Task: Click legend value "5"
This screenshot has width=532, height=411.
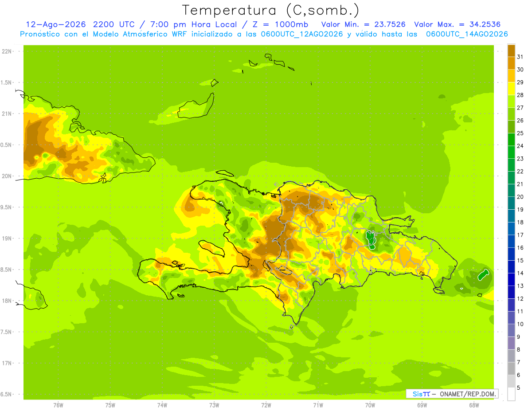Action: pyautogui.click(x=519, y=388)
